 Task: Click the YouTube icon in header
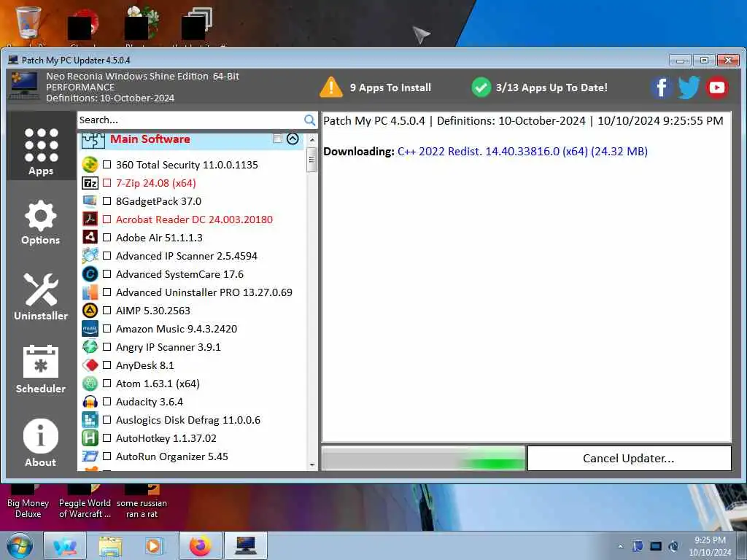coord(716,87)
